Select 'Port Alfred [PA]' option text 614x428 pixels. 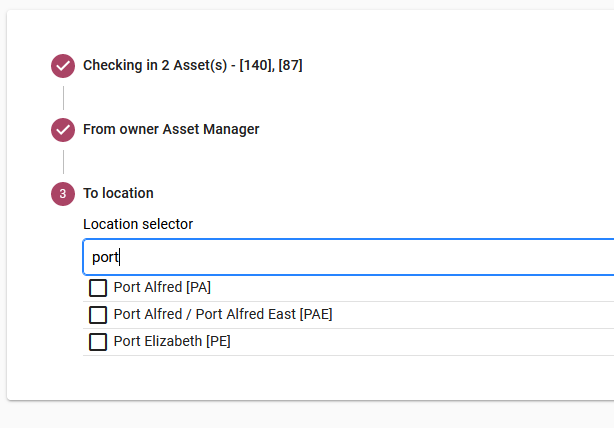click(x=162, y=287)
